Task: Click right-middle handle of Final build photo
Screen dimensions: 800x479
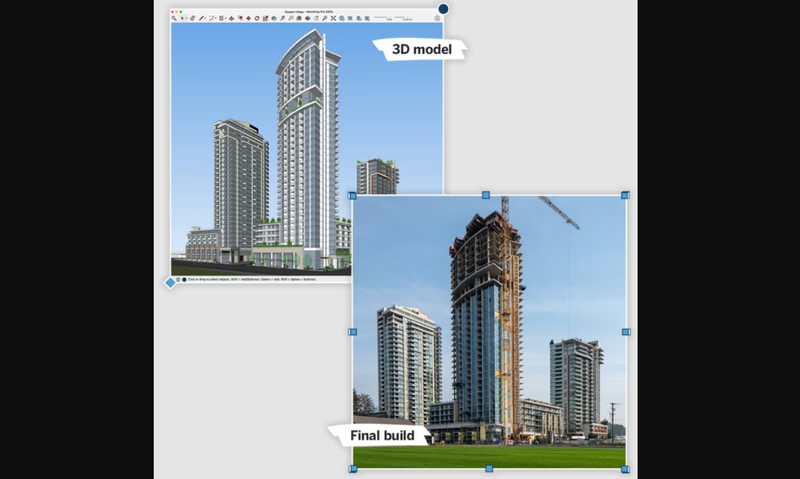Action: pyautogui.click(x=626, y=332)
